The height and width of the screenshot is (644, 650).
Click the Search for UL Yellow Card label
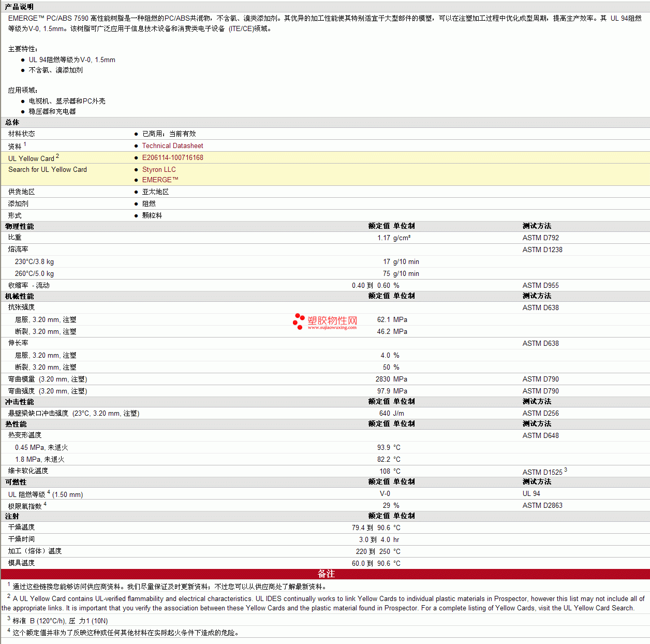[48, 170]
